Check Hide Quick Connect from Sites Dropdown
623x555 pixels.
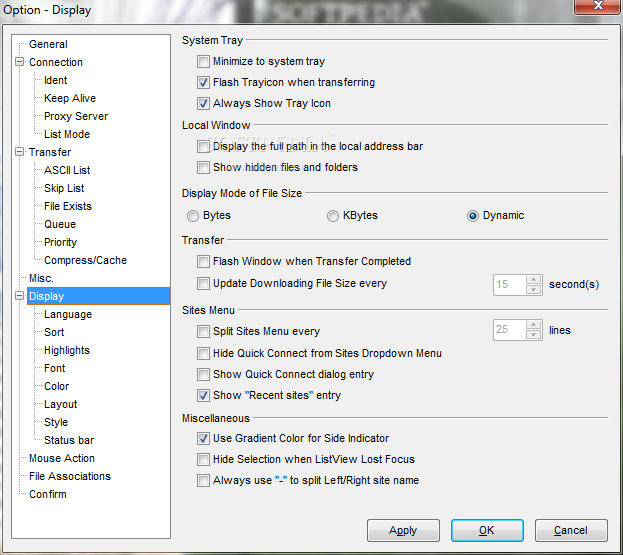coord(203,354)
